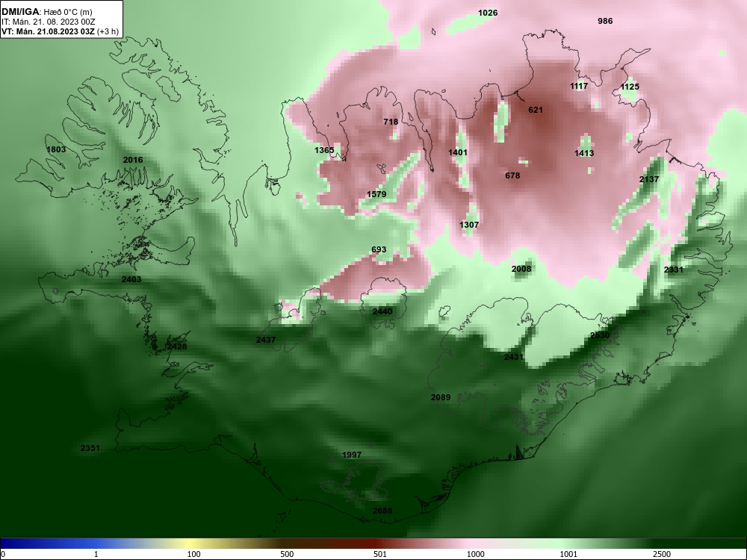Click the 1413 label
The height and width of the screenshot is (560, 747).
coord(584,153)
